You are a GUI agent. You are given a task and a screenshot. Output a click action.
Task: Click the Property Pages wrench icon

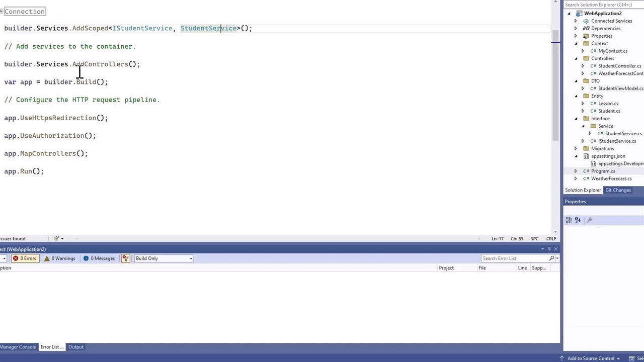pyautogui.click(x=590, y=220)
